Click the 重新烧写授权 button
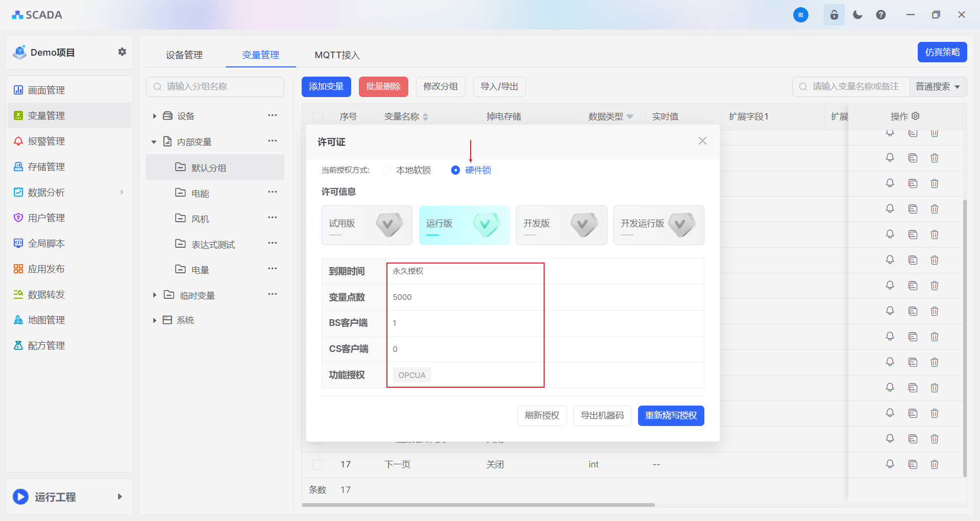The width and height of the screenshot is (980, 521). click(x=671, y=415)
